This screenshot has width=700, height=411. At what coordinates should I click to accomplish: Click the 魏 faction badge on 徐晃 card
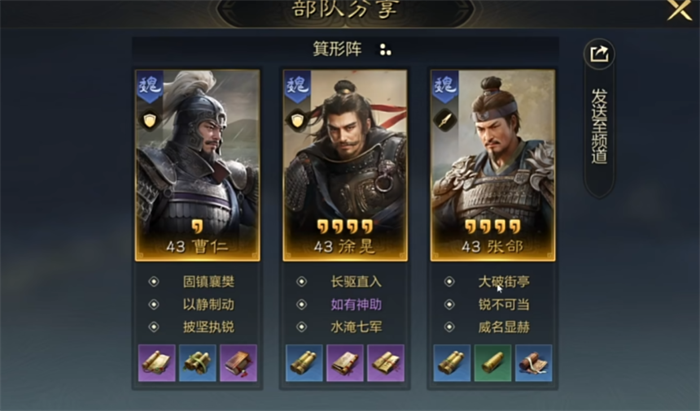[297, 86]
